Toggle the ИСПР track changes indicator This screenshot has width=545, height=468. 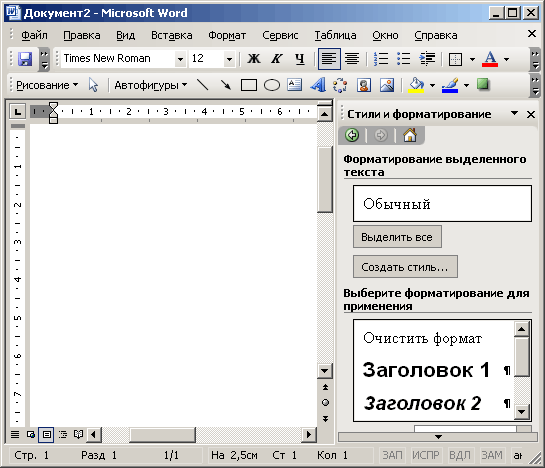click(x=426, y=455)
